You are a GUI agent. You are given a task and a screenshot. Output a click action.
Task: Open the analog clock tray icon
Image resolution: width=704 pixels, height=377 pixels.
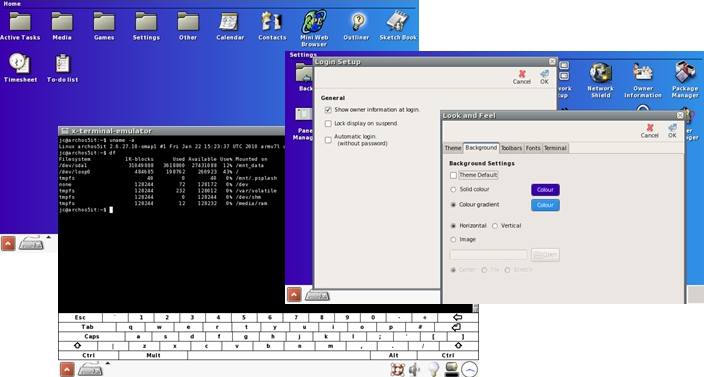tap(470, 369)
